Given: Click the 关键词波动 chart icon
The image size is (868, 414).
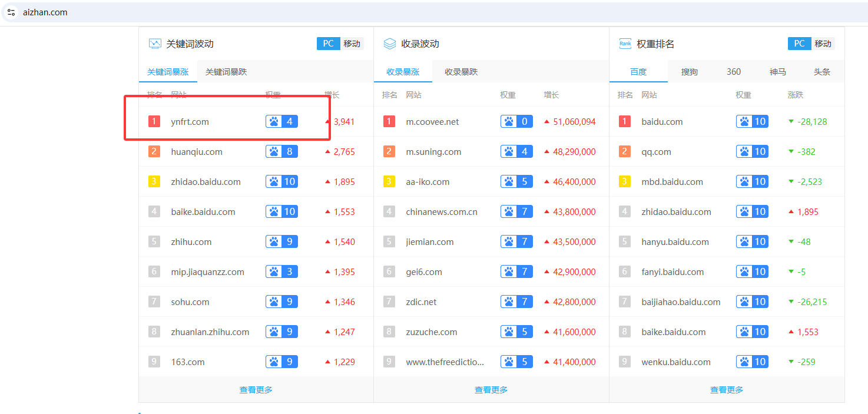Looking at the screenshot, I should point(155,44).
